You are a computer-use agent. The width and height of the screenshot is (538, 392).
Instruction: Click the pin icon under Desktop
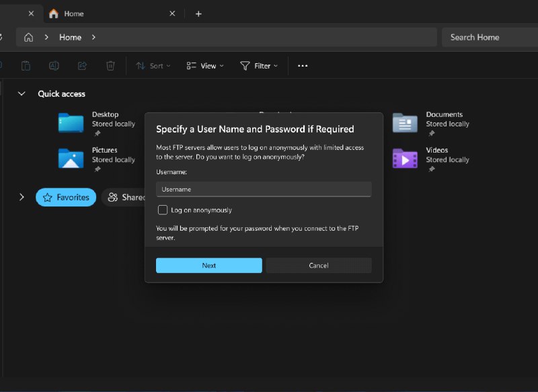[98, 133]
